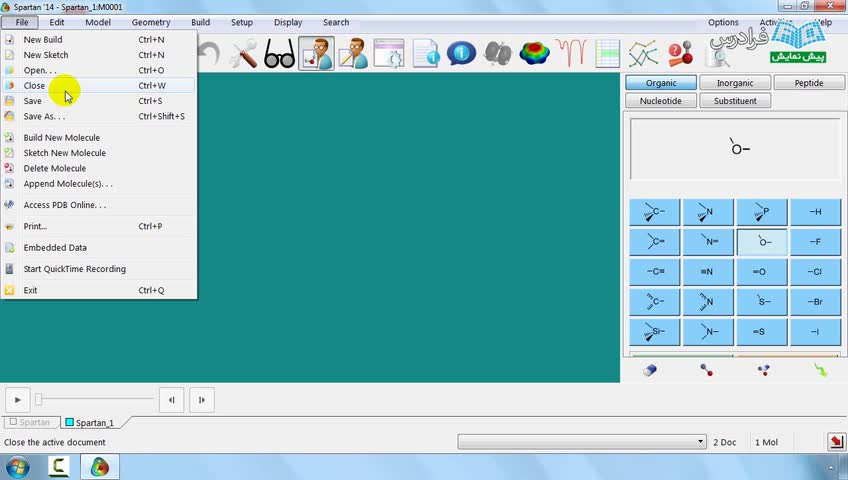Screen dimensions: 848x480
Task: Open the Surfaces rainbow map icon
Action: [534, 54]
